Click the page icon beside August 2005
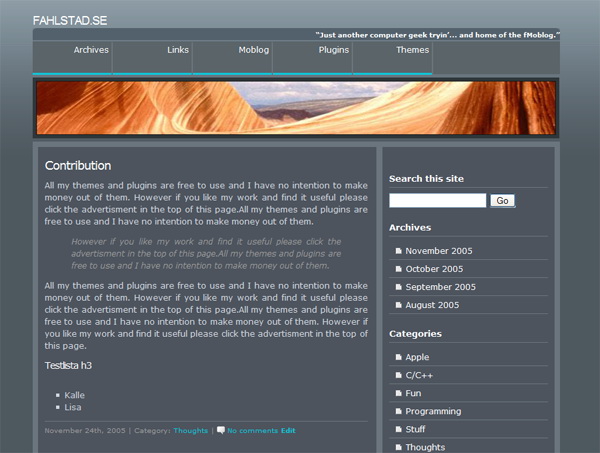The image size is (600, 453). pos(398,305)
